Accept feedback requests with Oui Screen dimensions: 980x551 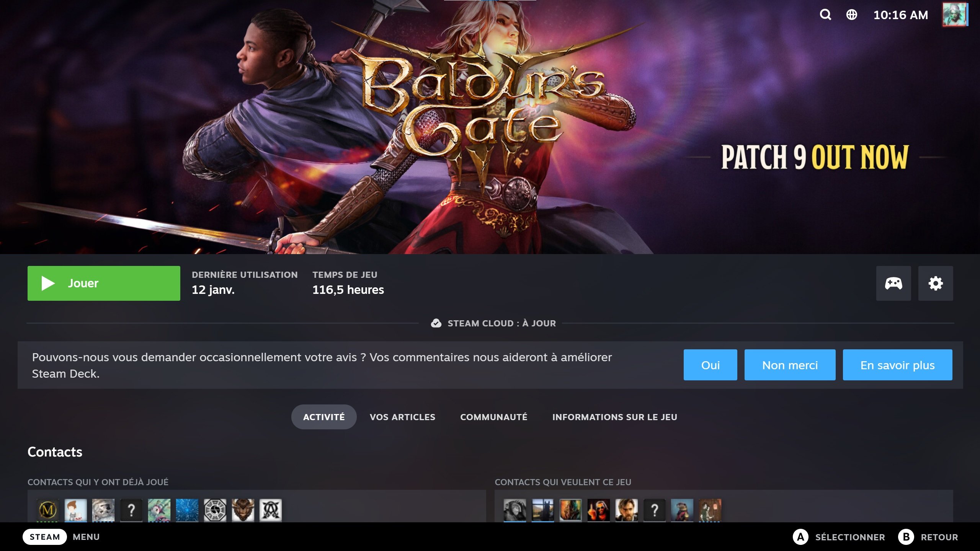(710, 365)
